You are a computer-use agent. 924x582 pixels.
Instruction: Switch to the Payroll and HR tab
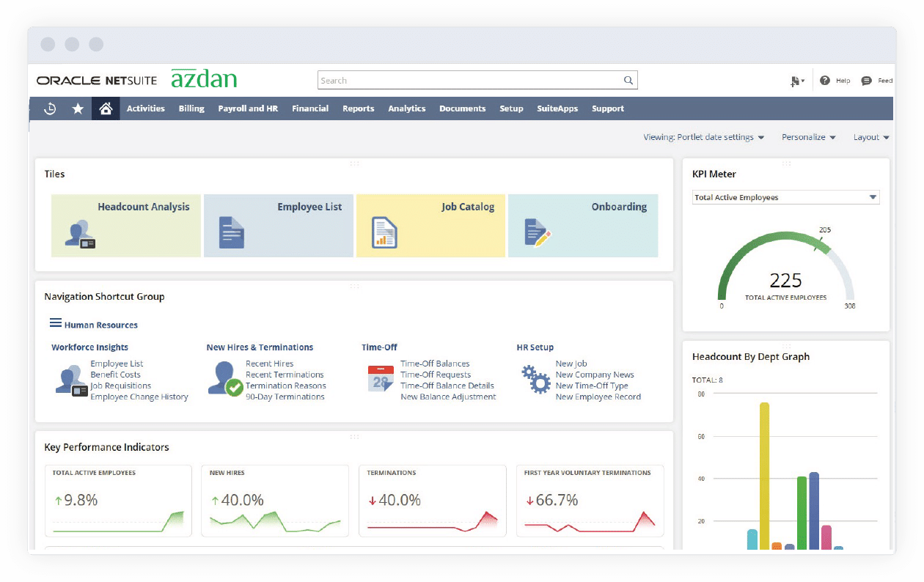[x=248, y=108]
